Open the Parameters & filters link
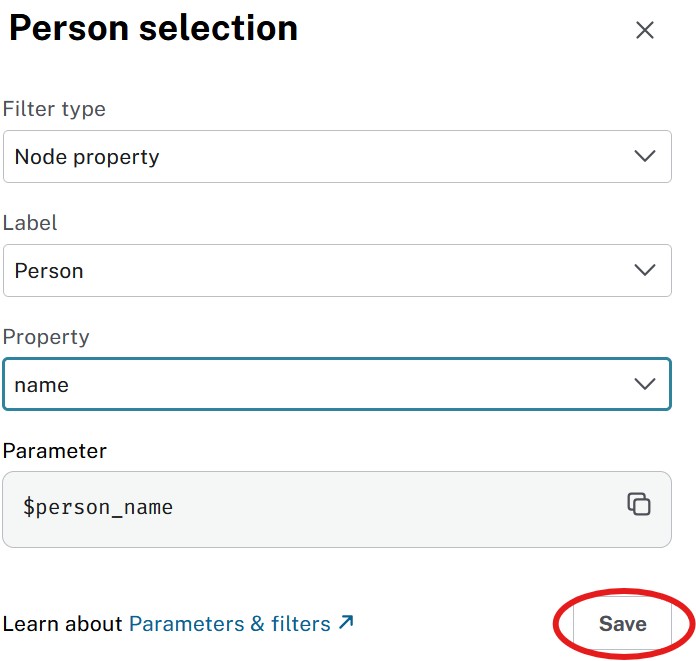This screenshot has width=696, height=661. (x=230, y=624)
